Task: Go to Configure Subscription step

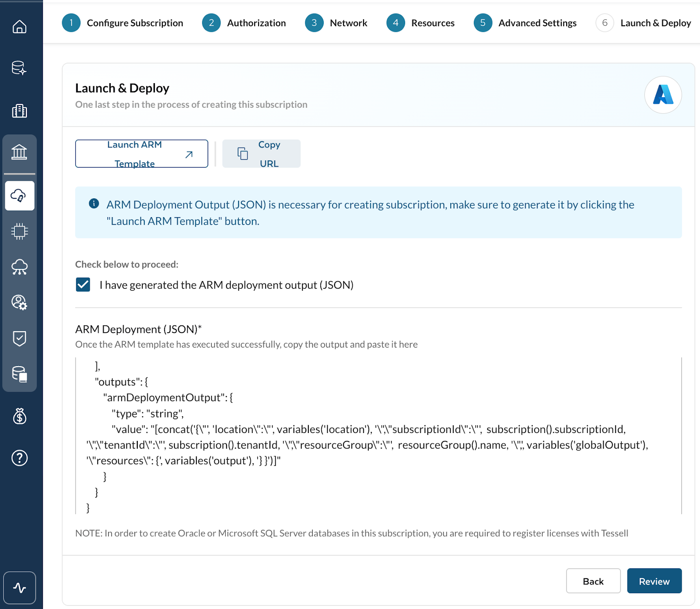Action: point(122,23)
